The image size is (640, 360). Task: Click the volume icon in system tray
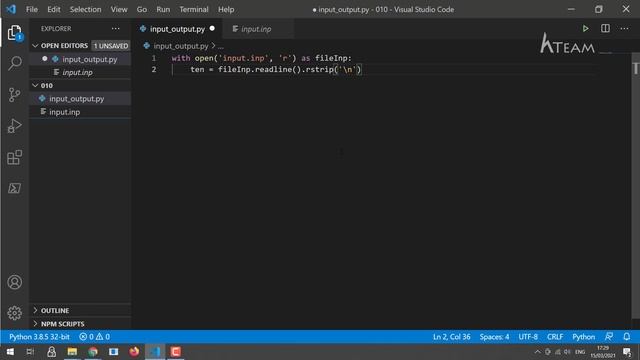(567, 352)
